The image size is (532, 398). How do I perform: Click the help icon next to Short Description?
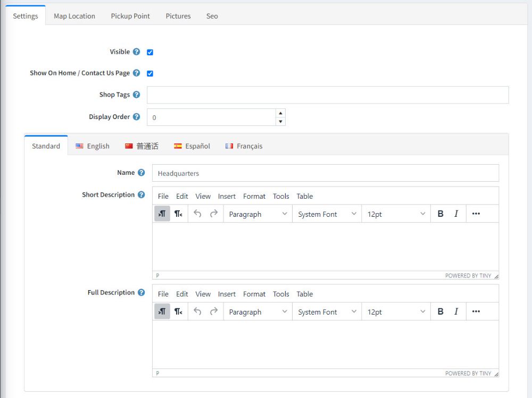click(141, 194)
